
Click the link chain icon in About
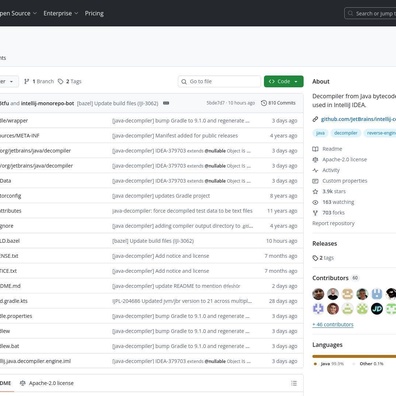(x=315, y=119)
